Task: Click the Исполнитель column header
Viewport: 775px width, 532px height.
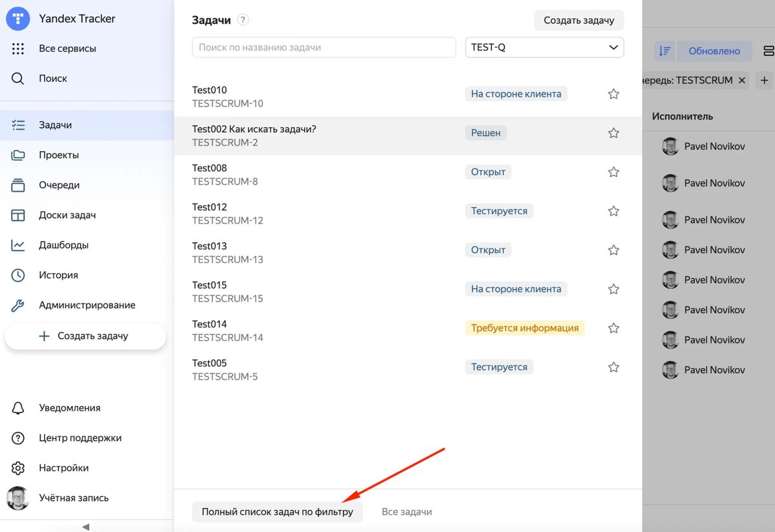Action: point(683,116)
